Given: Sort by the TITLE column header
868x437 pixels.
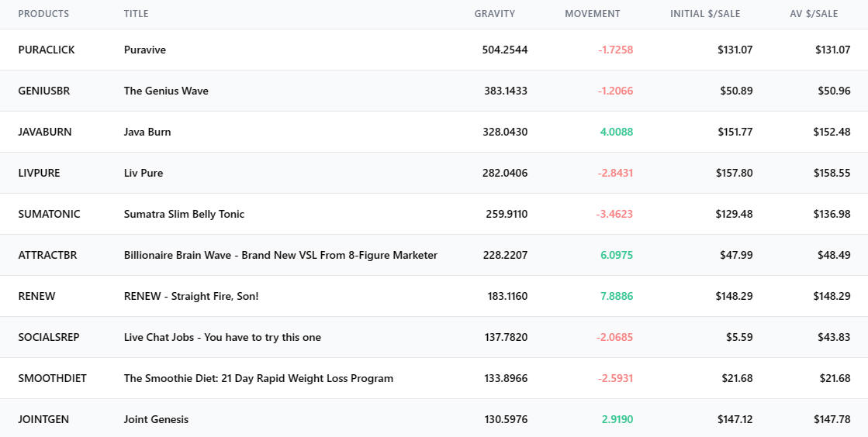Looking at the screenshot, I should tap(137, 14).
